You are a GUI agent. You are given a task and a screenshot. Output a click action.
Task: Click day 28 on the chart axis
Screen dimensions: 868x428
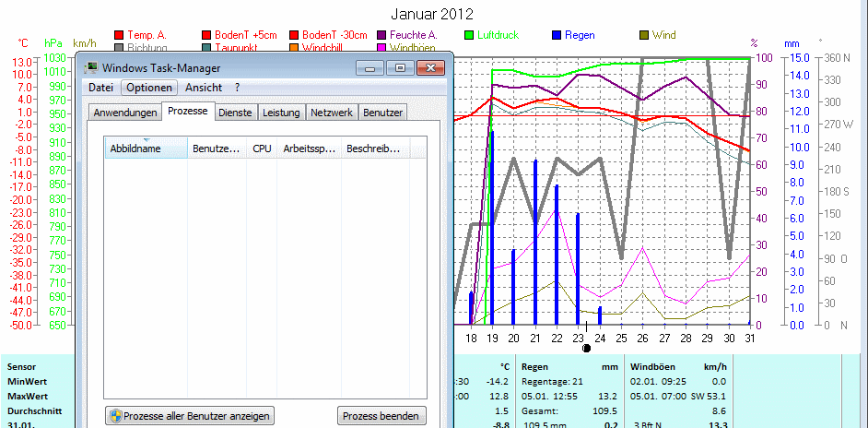(686, 339)
